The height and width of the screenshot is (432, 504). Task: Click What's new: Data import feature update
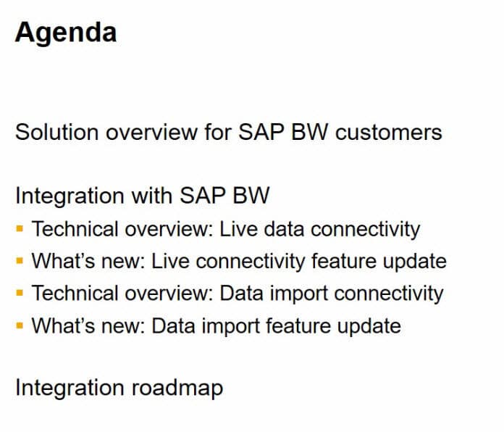coord(216,325)
